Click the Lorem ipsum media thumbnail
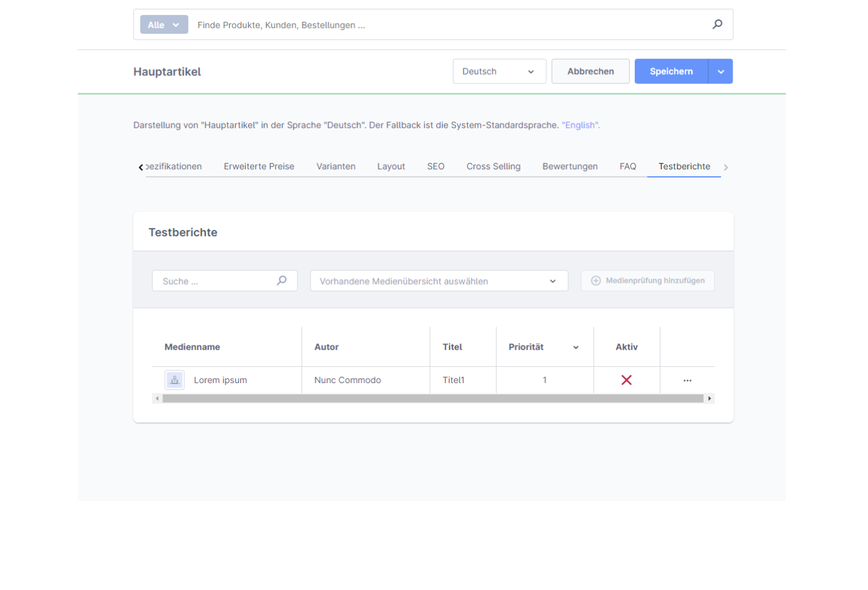Image resolution: width=868 pixels, height=590 pixels. tap(174, 380)
